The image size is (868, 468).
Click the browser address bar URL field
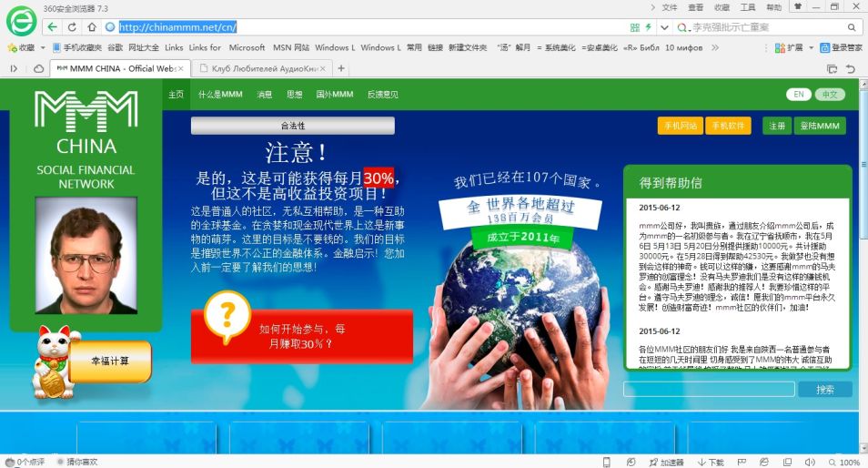[366, 26]
